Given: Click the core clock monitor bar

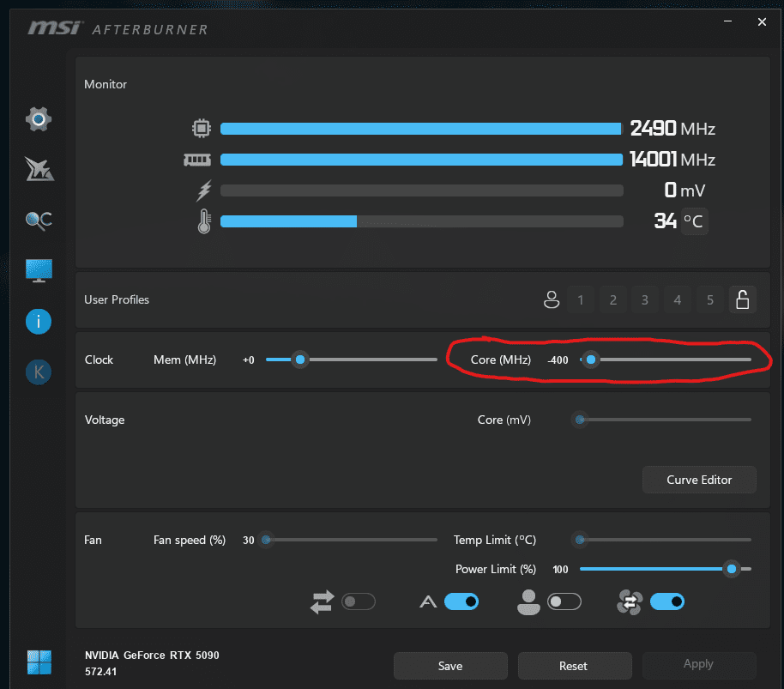Looking at the screenshot, I should [421, 129].
